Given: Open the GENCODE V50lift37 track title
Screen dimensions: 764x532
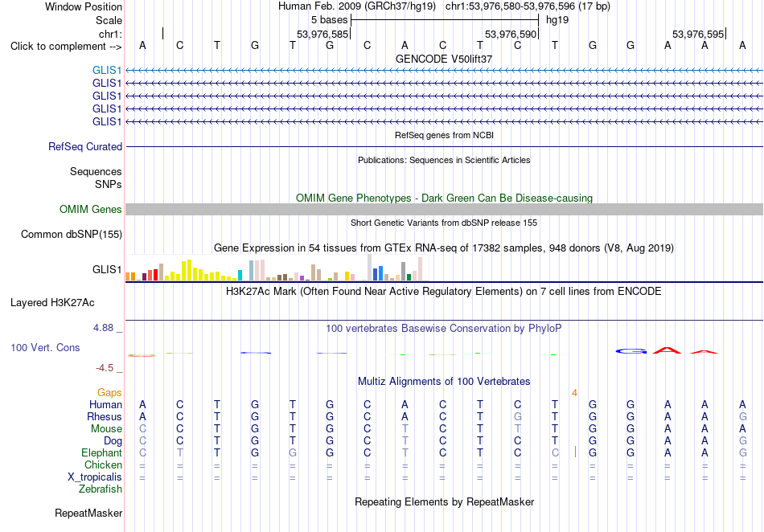Looking at the screenshot, I should pos(444,59).
